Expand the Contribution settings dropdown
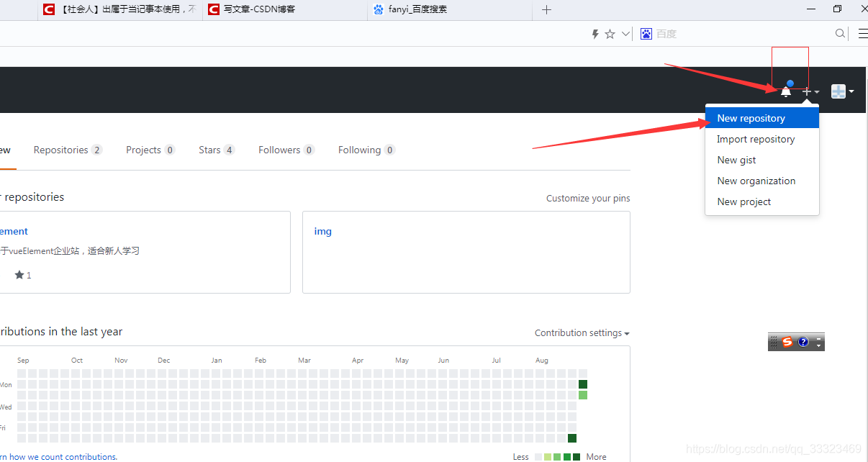 pyautogui.click(x=582, y=333)
